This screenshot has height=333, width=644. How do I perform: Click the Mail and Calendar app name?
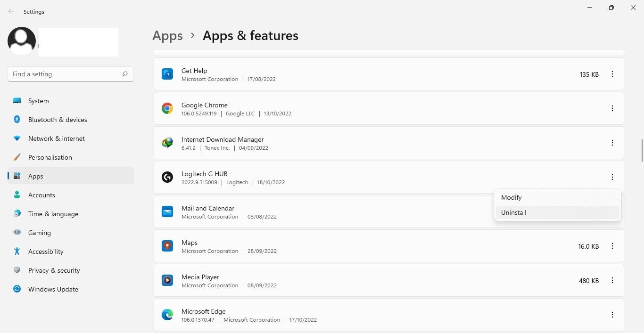click(208, 208)
